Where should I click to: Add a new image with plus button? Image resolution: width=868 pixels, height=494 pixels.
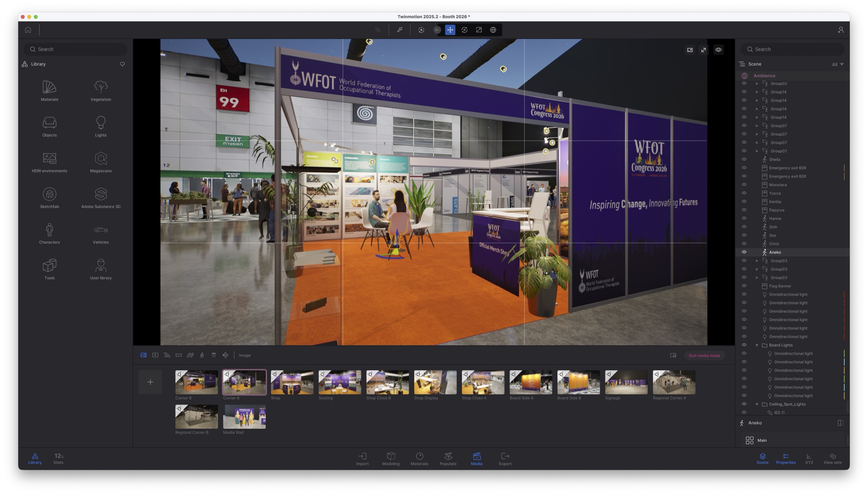(x=150, y=382)
